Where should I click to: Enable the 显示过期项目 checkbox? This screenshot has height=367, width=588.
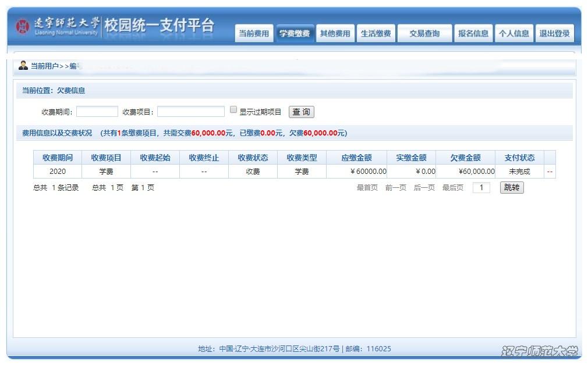point(233,110)
